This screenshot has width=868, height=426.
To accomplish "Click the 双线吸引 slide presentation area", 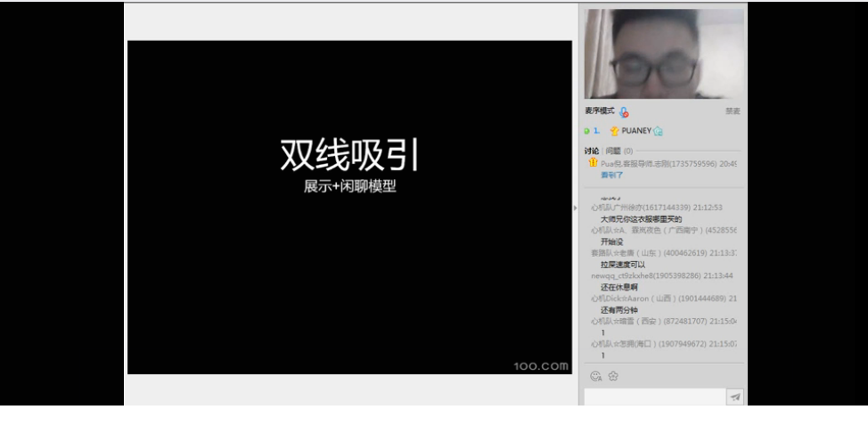I will tap(350, 208).
